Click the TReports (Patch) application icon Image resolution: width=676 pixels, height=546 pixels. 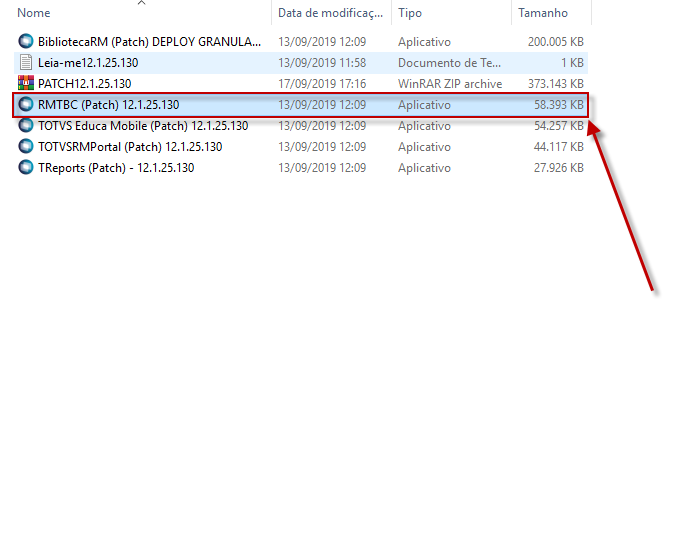(26, 167)
